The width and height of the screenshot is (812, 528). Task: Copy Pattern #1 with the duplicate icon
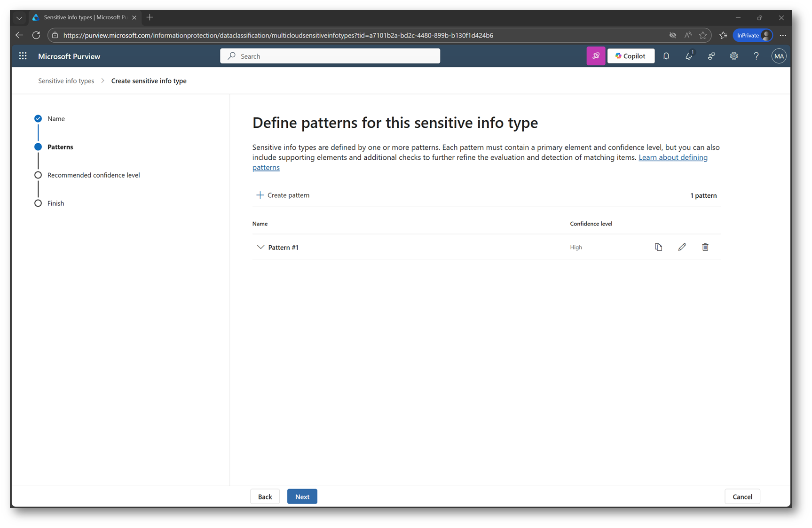(658, 247)
